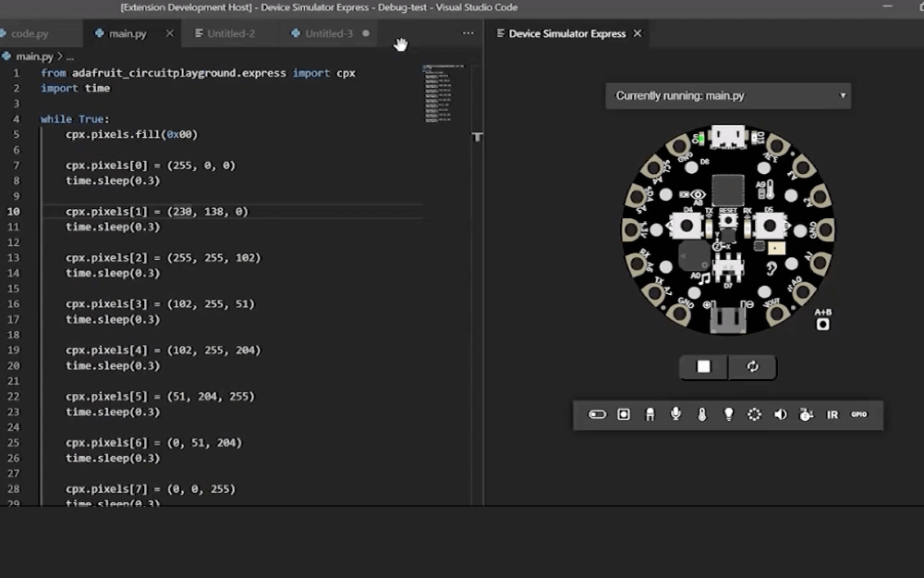This screenshot has width=924, height=578.
Task: Click the green ON LED on the board
Action: [x=700, y=139]
